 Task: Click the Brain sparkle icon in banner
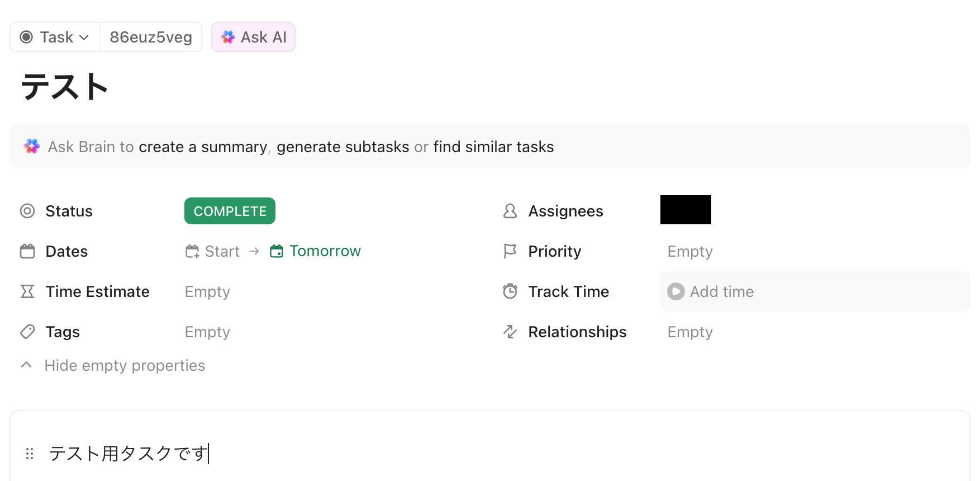pos(32,147)
